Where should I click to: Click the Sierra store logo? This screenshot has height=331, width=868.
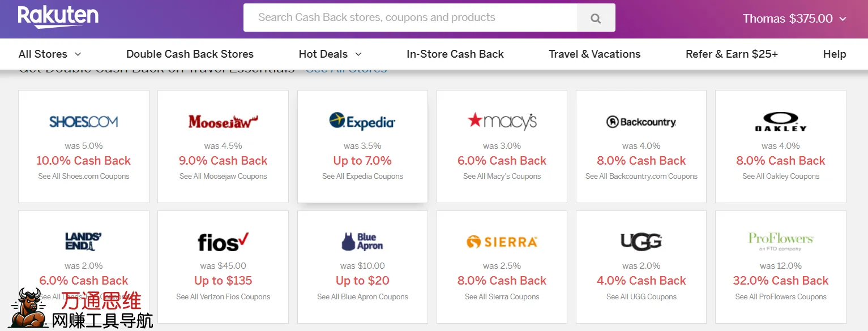(502, 242)
